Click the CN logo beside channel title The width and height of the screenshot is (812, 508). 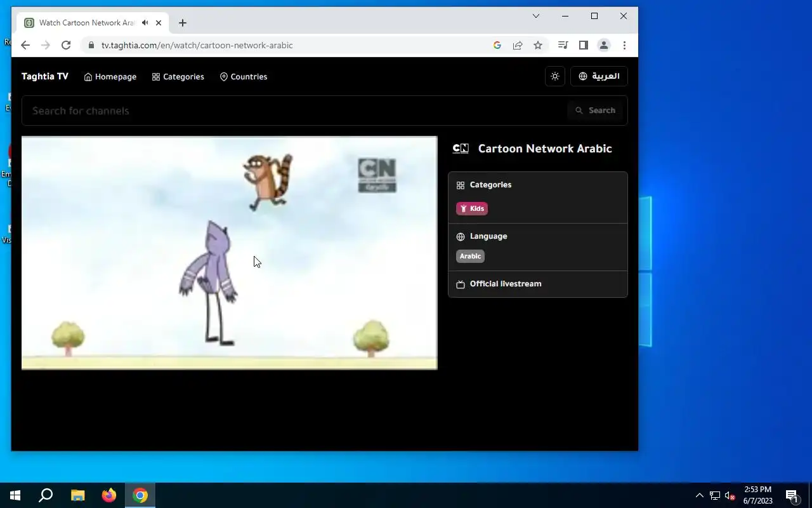coord(461,149)
